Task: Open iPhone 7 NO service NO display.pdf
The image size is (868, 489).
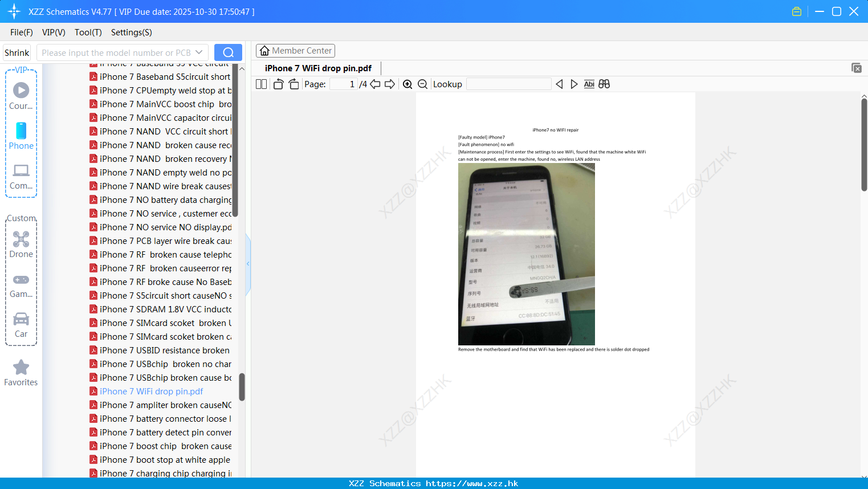Action: point(160,227)
